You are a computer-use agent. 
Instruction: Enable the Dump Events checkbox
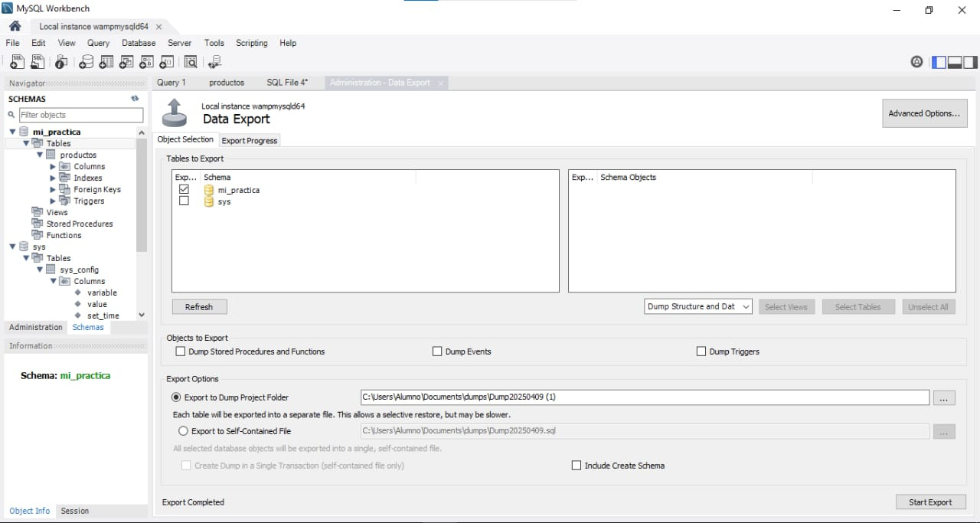[437, 351]
